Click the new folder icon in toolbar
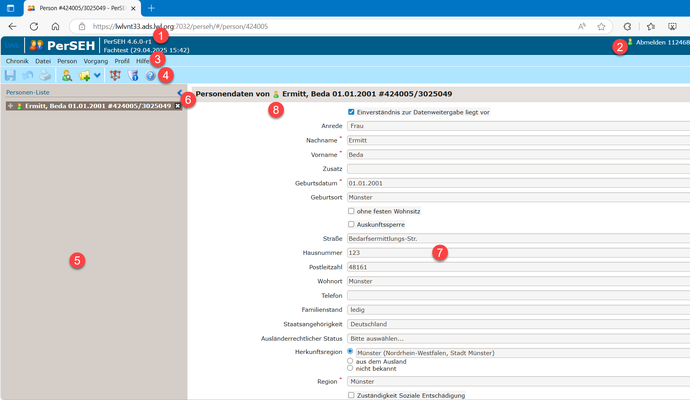 tap(86, 75)
